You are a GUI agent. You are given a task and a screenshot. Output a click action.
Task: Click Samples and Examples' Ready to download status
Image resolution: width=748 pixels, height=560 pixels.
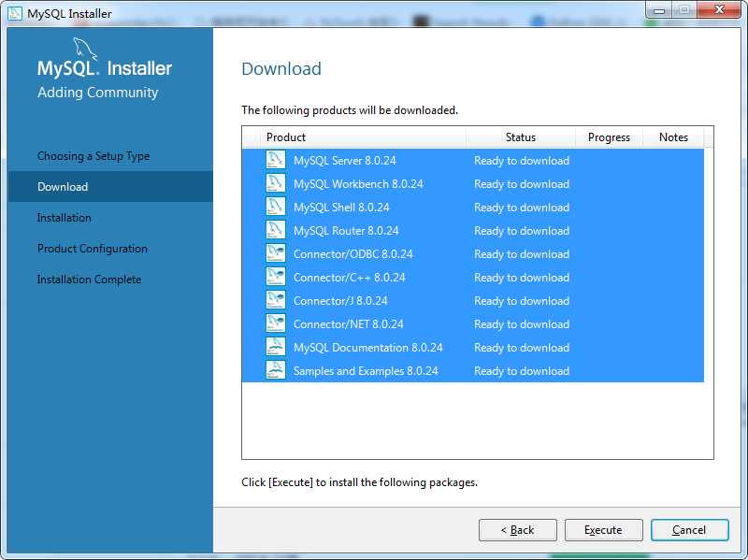coord(522,371)
